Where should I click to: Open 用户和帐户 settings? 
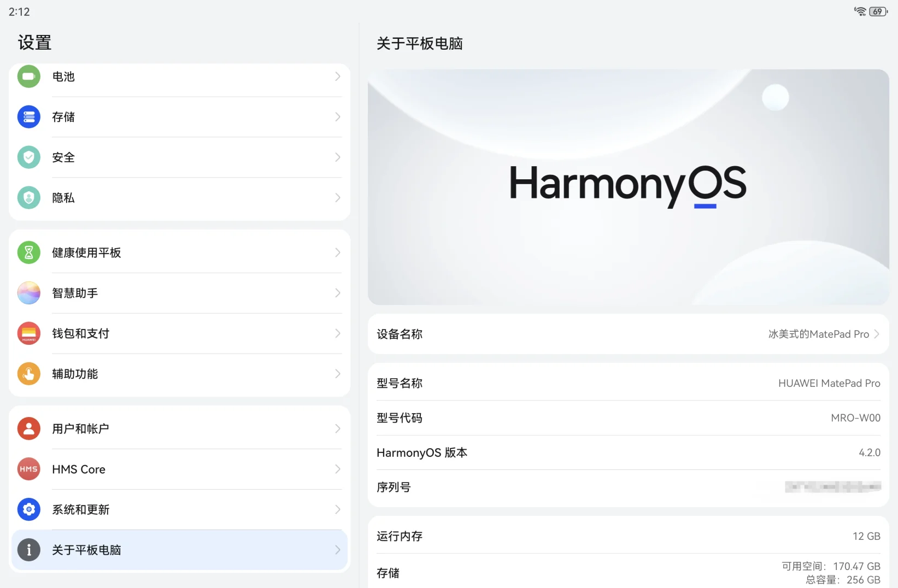click(179, 428)
